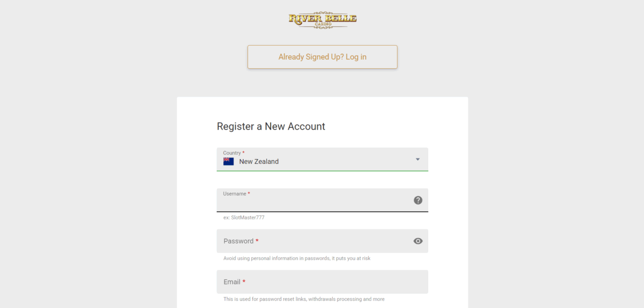644x308 pixels.
Task: Click the New Zealand country name text
Action: click(x=259, y=161)
